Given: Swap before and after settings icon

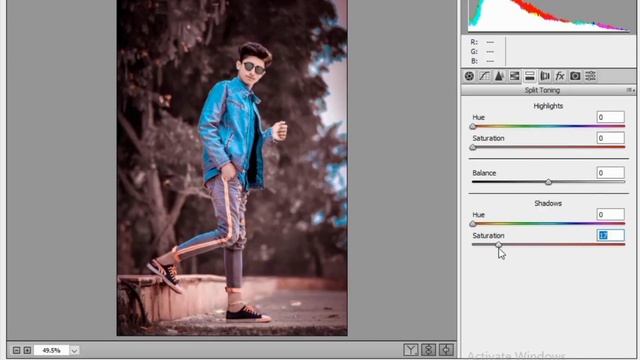Looking at the screenshot, I should point(428,349).
